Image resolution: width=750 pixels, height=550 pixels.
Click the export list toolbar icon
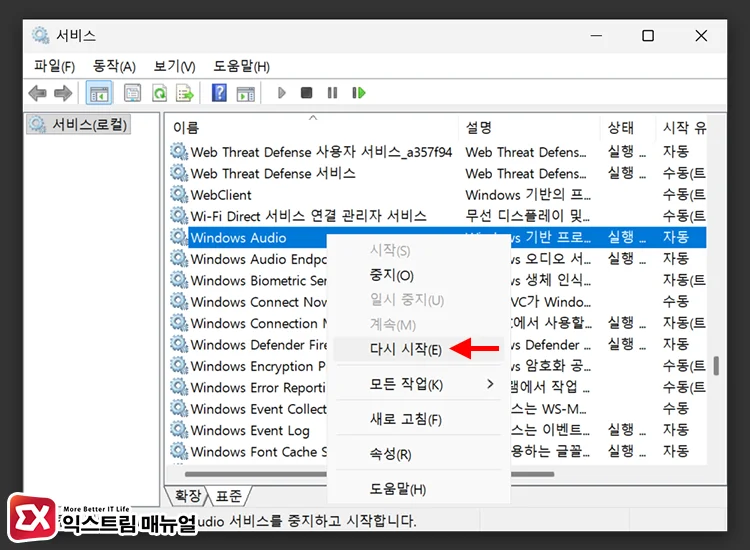[185, 93]
